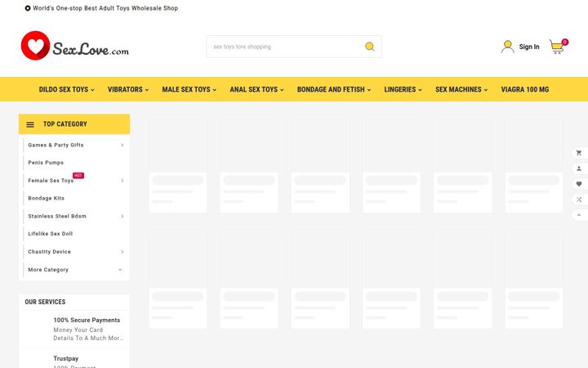Screen dimensions: 588x368
Task: Expand the Stainless Steel Bdsm submenu arrow
Action: (122, 216)
